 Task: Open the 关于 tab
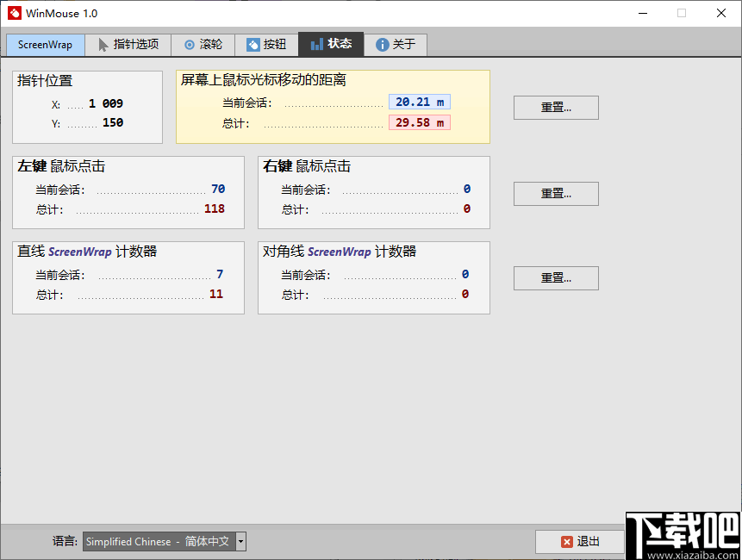tap(395, 44)
